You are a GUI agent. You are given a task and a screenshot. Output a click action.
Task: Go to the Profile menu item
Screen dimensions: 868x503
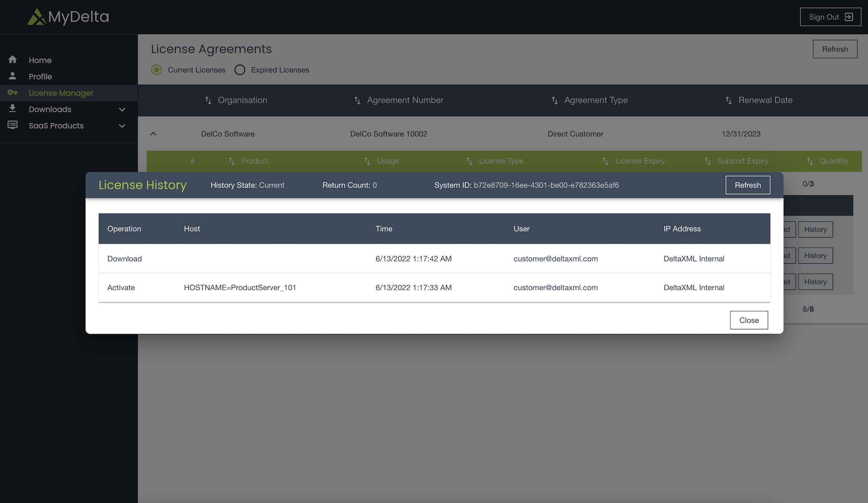pyautogui.click(x=40, y=76)
